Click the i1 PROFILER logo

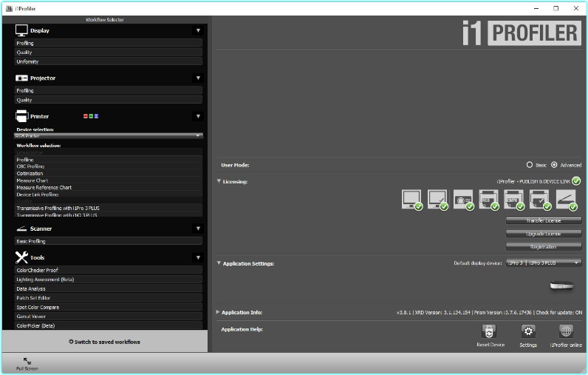522,33
